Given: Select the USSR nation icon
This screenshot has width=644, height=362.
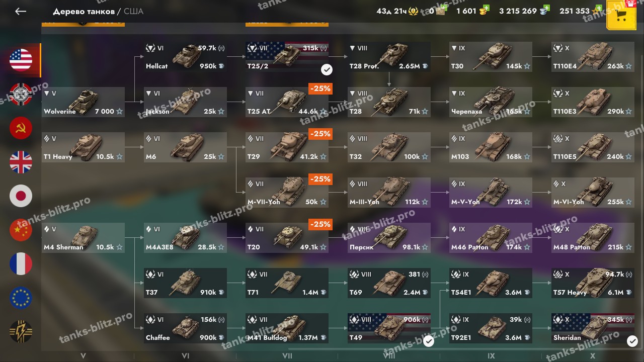Looking at the screenshot, I should pyautogui.click(x=21, y=128).
